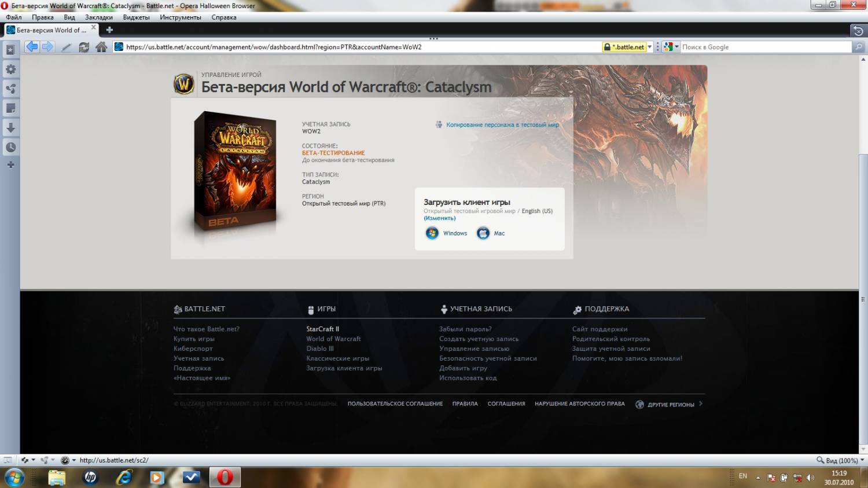The image size is (868, 488).
Task: Open the Widgets gear panel in sidebar
Action: pyautogui.click(x=10, y=69)
